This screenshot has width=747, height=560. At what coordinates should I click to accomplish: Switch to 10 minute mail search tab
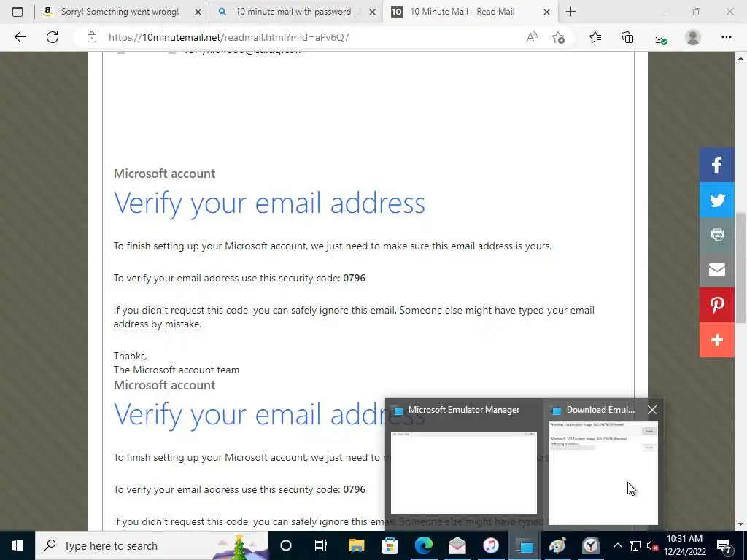click(294, 12)
